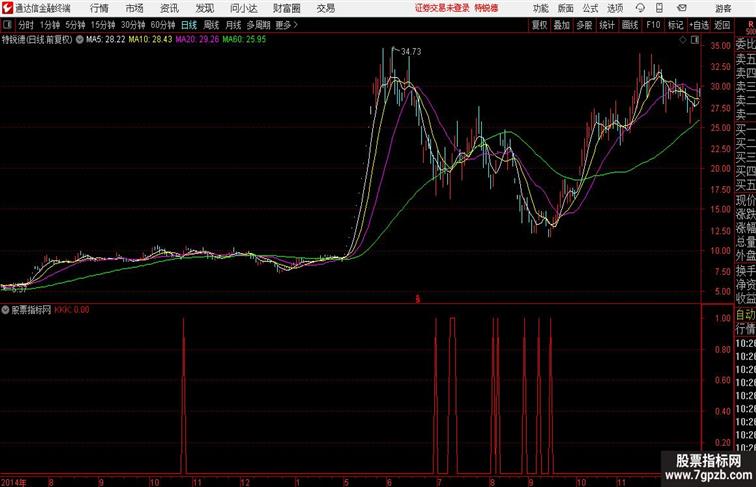Open the F10 company info button

coord(653,25)
